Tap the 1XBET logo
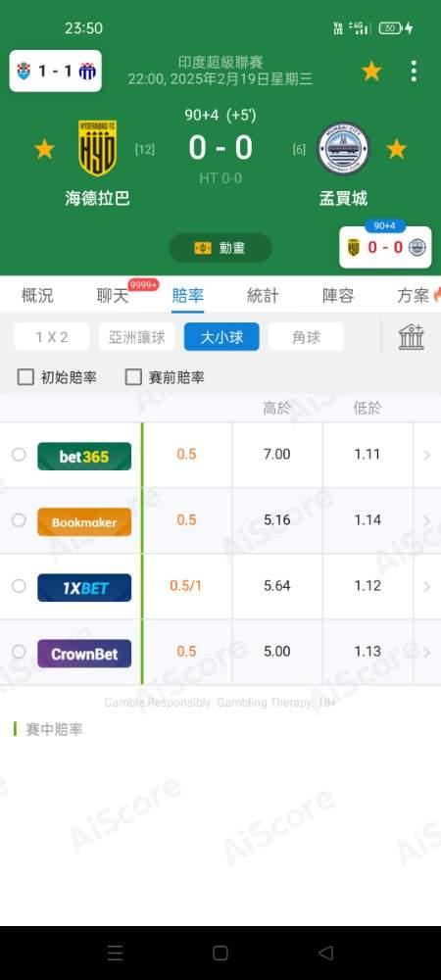441x980 pixels. pos(84,587)
